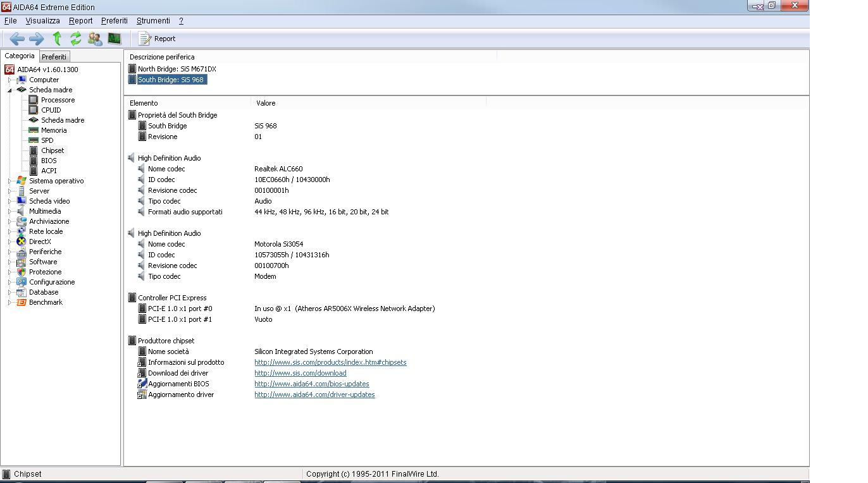Click the Elemento column header
This screenshot has width=868, height=483.
tap(188, 103)
